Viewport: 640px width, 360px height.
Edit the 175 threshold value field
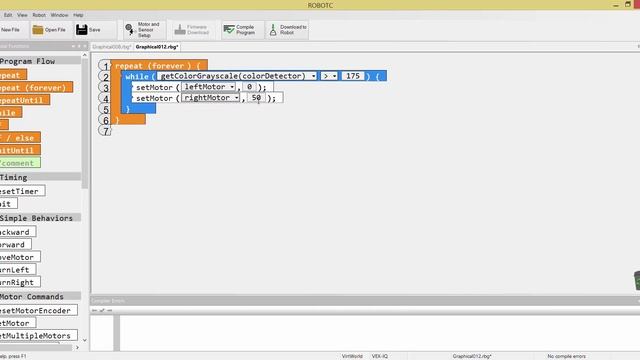pos(353,76)
